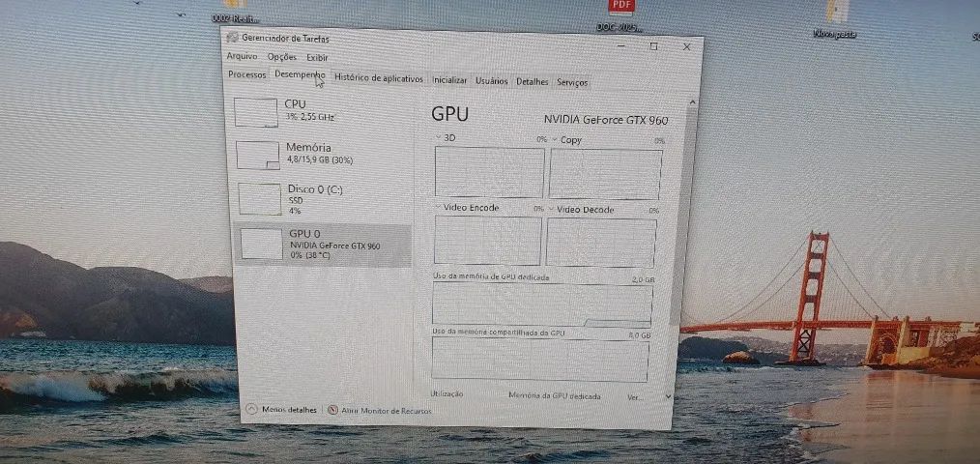The height and width of the screenshot is (464, 980).
Task: Open the Arquivo menu
Action: [x=242, y=56]
